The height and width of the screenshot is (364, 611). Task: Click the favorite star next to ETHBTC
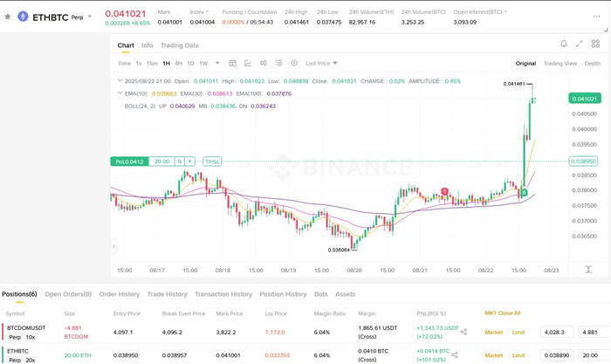[x=8, y=17]
